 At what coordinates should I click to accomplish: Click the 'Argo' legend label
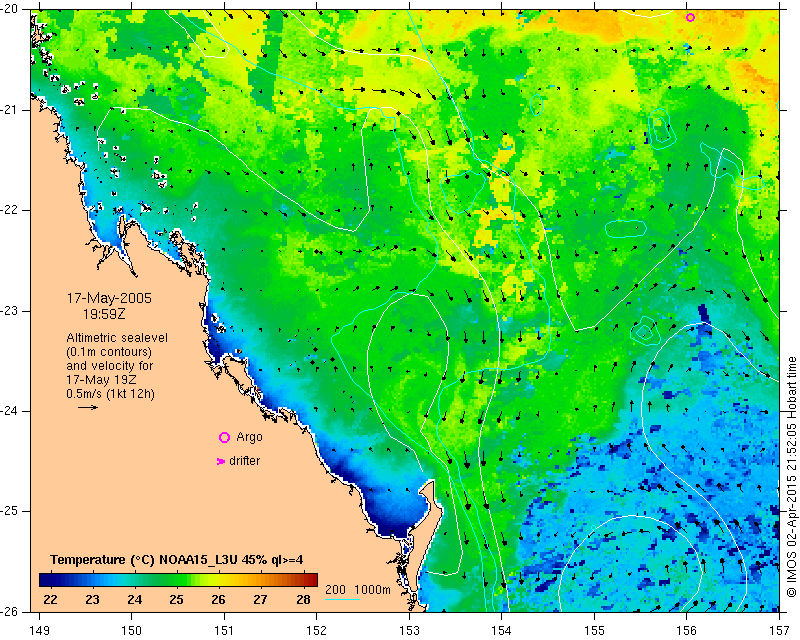click(249, 437)
